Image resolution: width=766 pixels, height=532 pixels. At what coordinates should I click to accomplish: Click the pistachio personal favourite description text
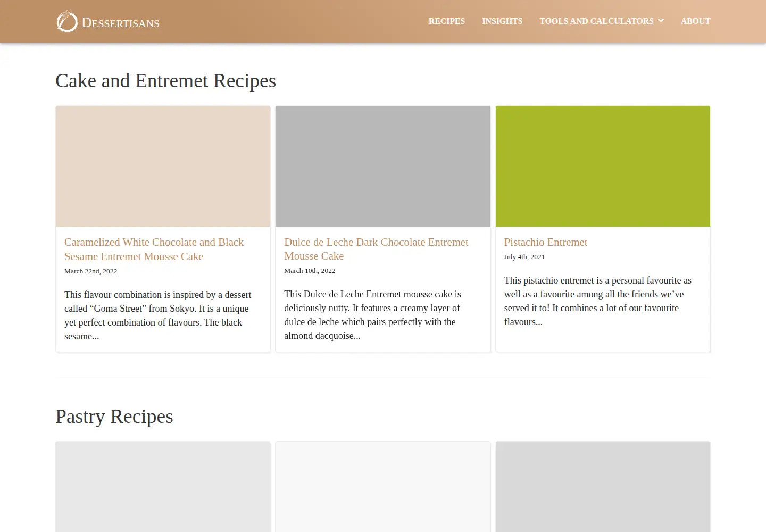coord(598,301)
